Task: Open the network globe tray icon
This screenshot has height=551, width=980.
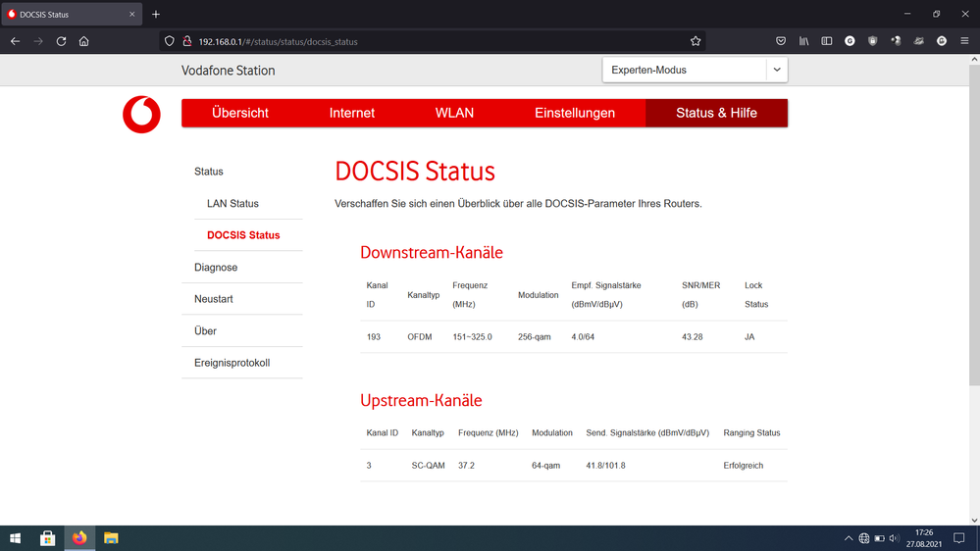Action: point(863,538)
